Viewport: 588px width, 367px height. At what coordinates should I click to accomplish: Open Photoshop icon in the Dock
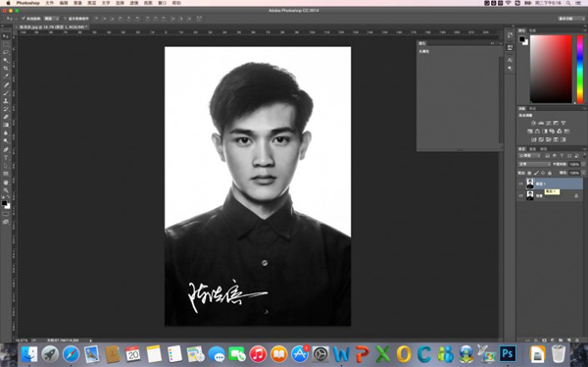[x=508, y=354]
